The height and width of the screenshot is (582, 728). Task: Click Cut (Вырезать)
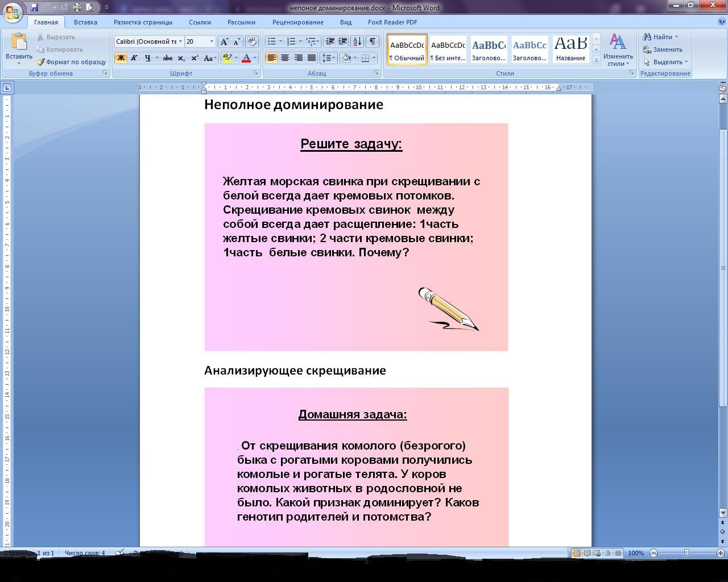pos(56,37)
